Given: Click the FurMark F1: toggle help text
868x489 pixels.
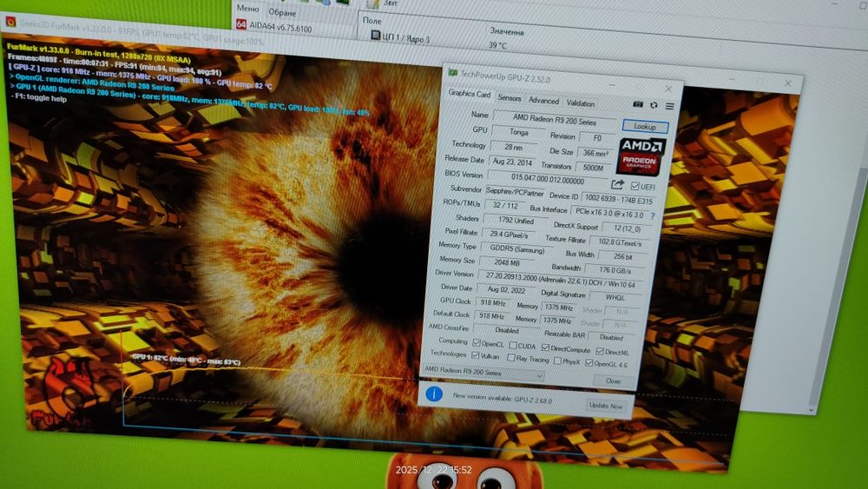Looking at the screenshot, I should point(39,97).
